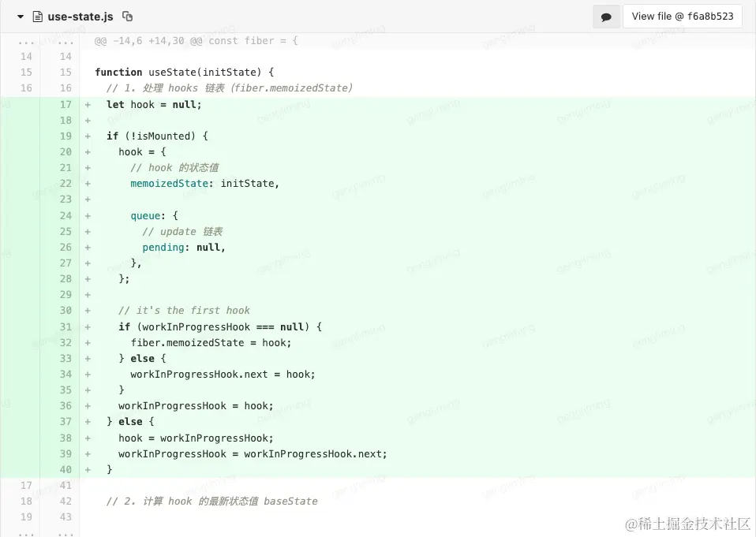Click 'fiber.memoizedState = hook;' line
The width and height of the screenshot is (756, 537).
211,343
